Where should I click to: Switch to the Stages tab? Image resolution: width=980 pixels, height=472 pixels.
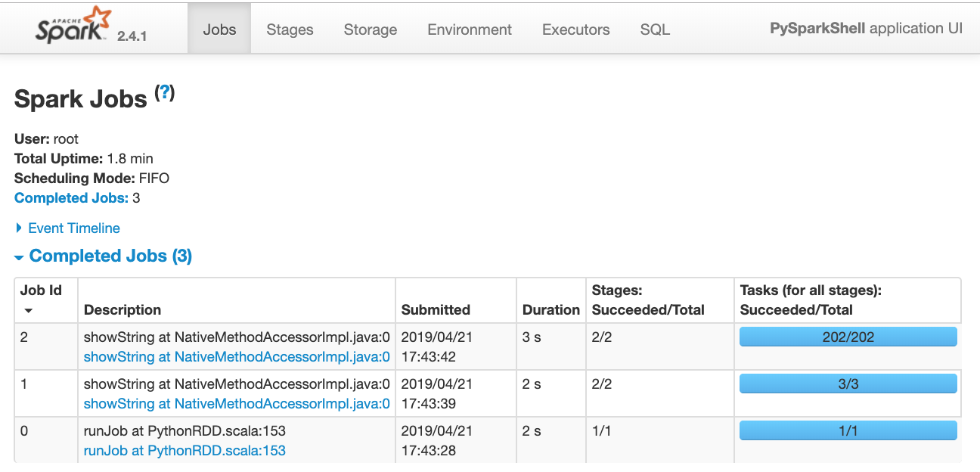[x=290, y=29]
